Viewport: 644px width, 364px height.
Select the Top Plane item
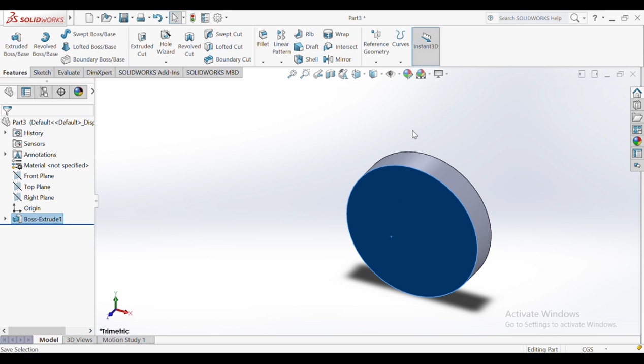[x=32, y=187]
